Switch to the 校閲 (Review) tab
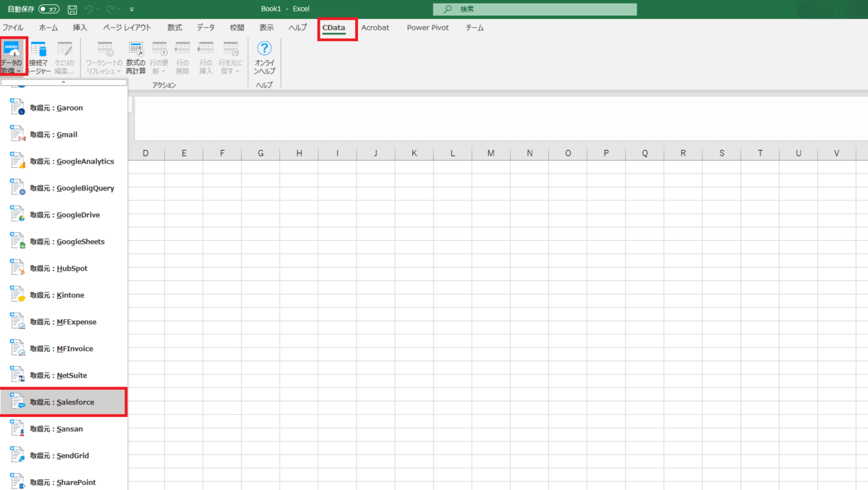Viewport: 868px width, 490px height. coord(237,28)
